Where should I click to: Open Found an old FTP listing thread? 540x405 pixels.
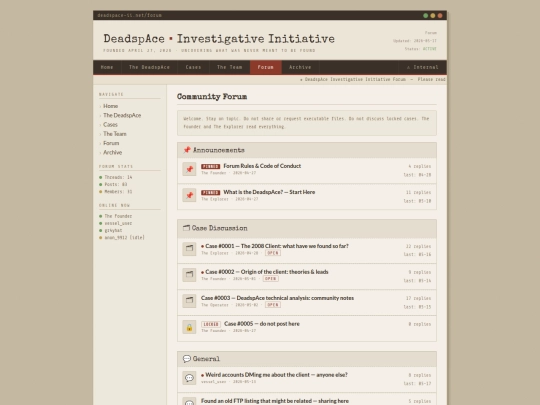275,401
